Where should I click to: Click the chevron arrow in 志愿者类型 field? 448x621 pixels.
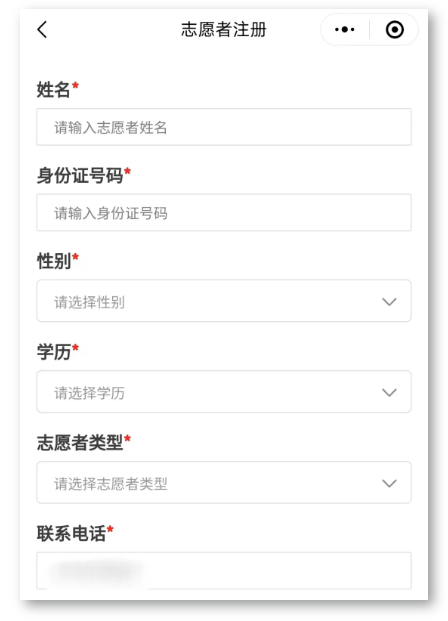click(x=389, y=483)
